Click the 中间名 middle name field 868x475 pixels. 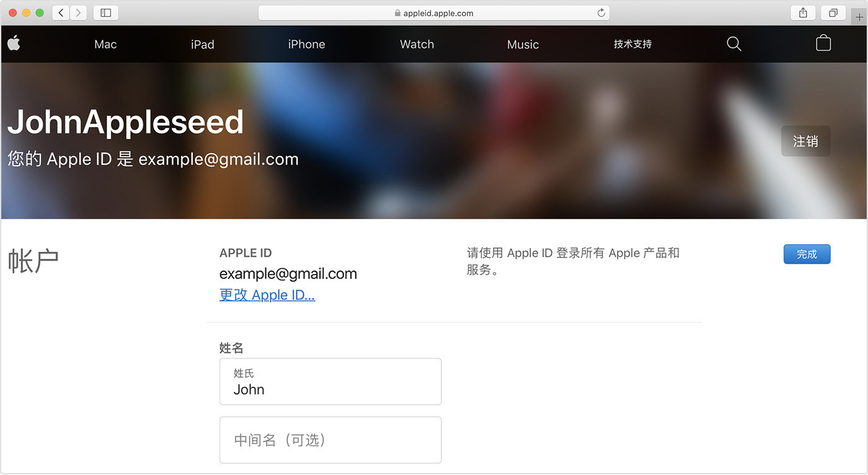pyautogui.click(x=330, y=440)
